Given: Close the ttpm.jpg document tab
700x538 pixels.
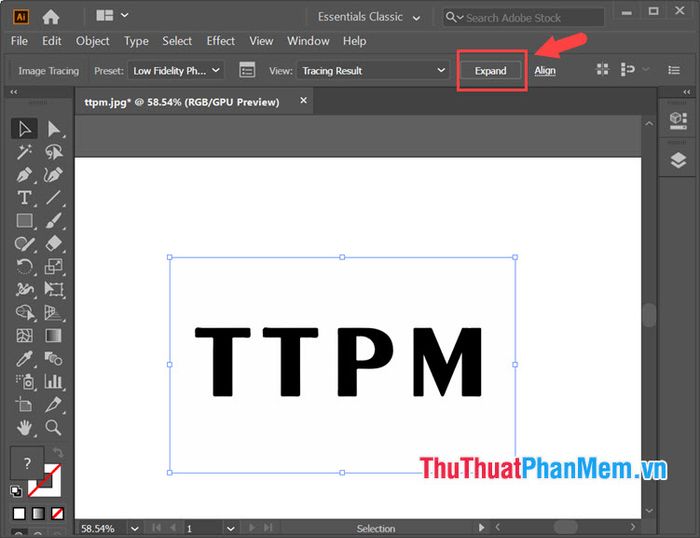Looking at the screenshot, I should tap(304, 100).
